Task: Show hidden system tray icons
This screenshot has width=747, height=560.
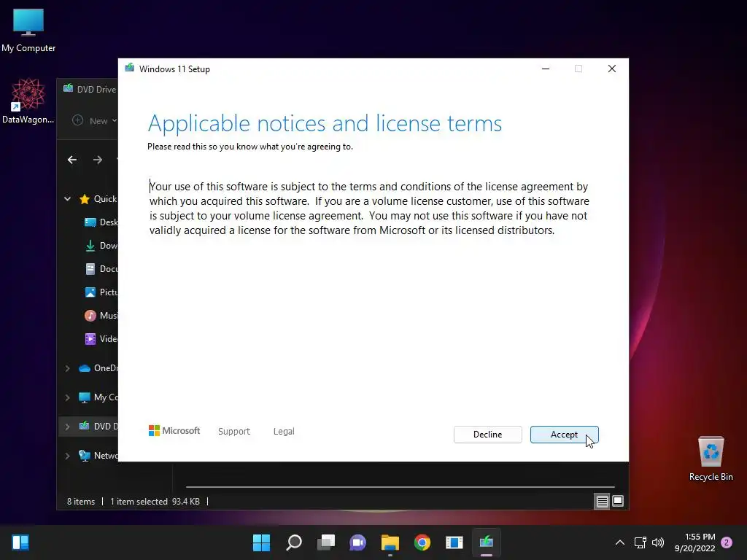Action: pos(620,542)
